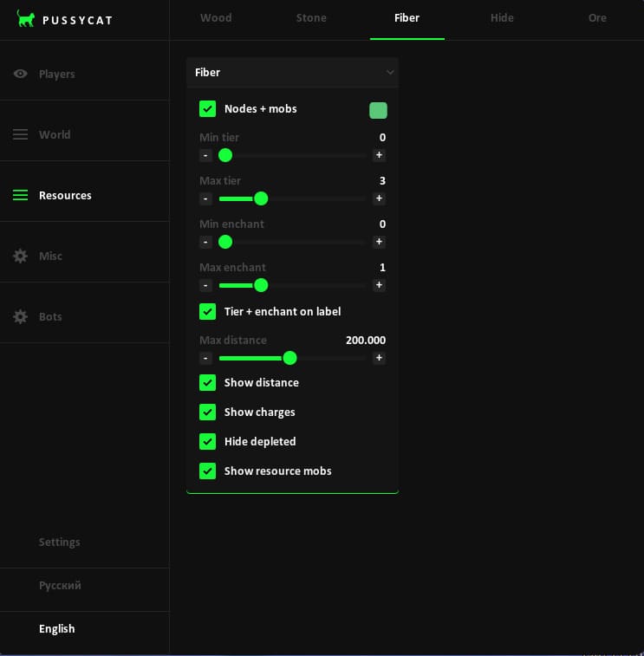Image resolution: width=644 pixels, height=656 pixels.
Task: Decrease Max tier with minus button
Action: click(x=205, y=198)
